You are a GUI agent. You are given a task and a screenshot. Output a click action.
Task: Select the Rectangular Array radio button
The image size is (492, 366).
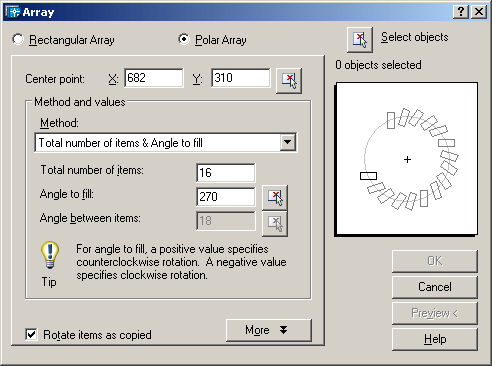[x=18, y=39]
